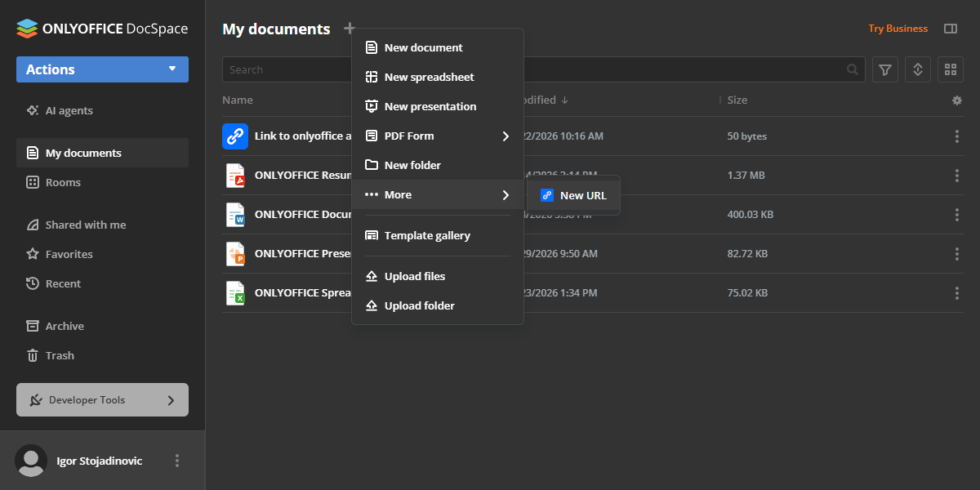
Task: Open the Actions dropdown button
Action: tap(102, 69)
